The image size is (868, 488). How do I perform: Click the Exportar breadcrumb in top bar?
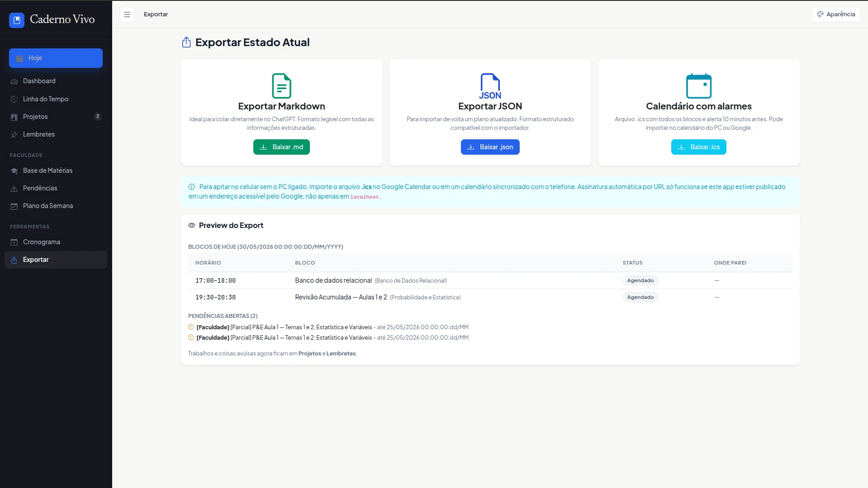pyautogui.click(x=156, y=14)
